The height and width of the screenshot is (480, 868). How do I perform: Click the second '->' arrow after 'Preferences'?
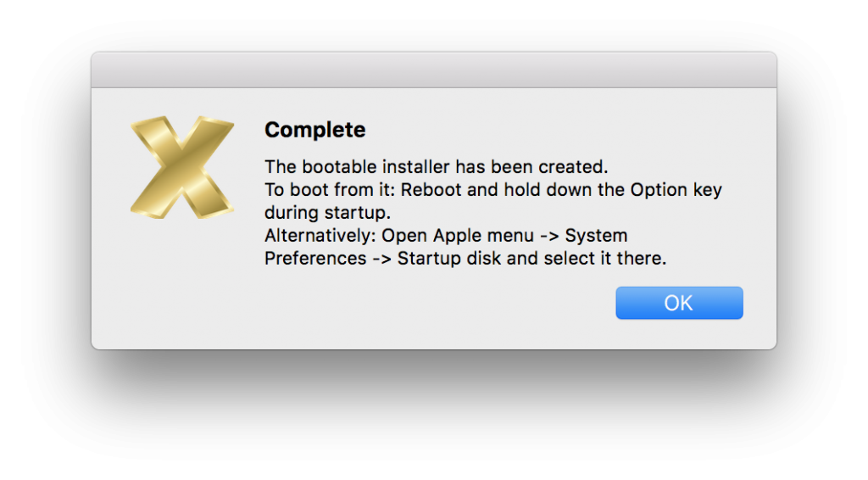(x=382, y=260)
